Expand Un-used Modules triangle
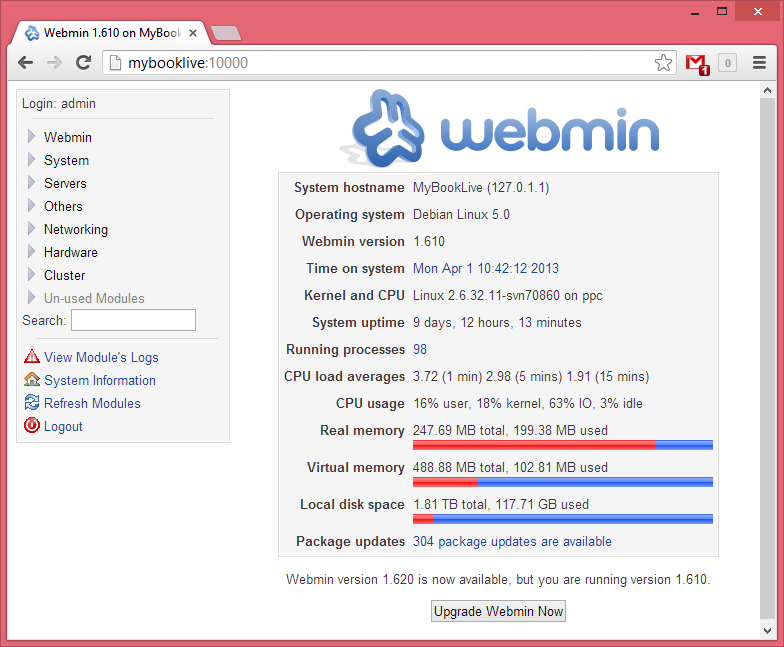The width and height of the screenshot is (784, 647). click(32, 298)
